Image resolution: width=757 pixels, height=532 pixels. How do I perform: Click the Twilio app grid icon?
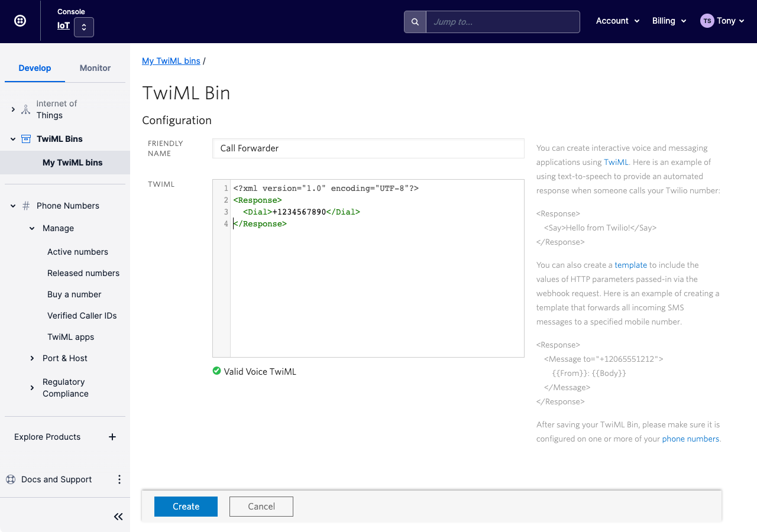tap(20, 20)
